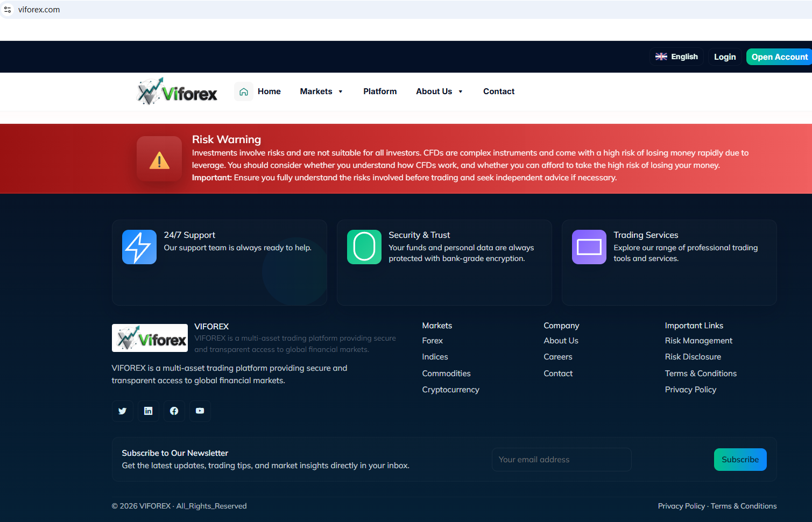The image size is (812, 522).
Task: Click the Trading Services purple icon
Action: click(x=589, y=247)
